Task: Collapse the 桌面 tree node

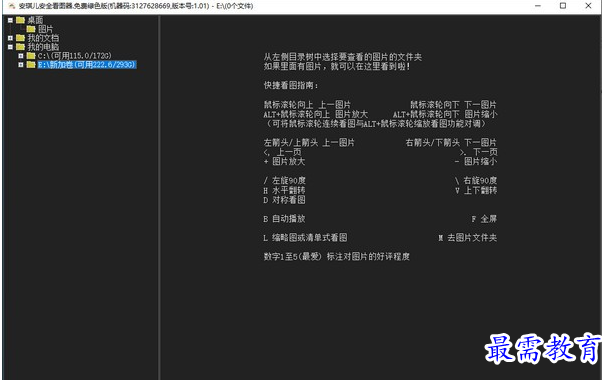Action: tap(10, 20)
